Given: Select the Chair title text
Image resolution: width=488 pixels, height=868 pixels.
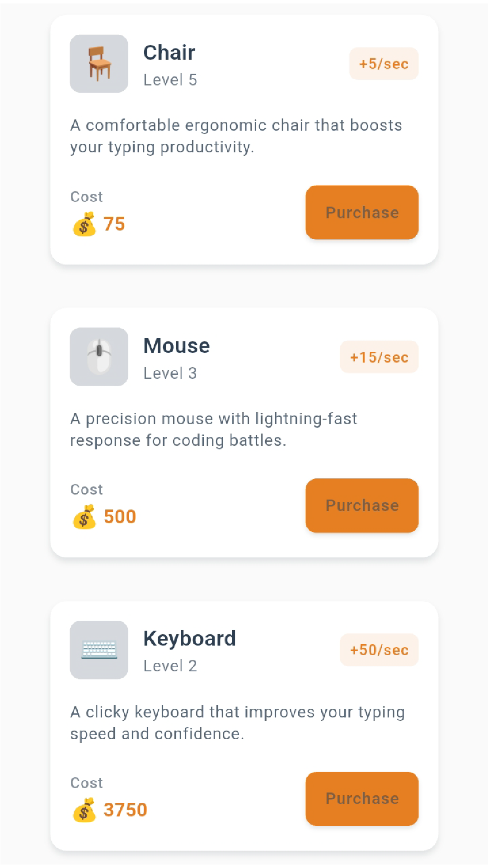Looking at the screenshot, I should [169, 52].
